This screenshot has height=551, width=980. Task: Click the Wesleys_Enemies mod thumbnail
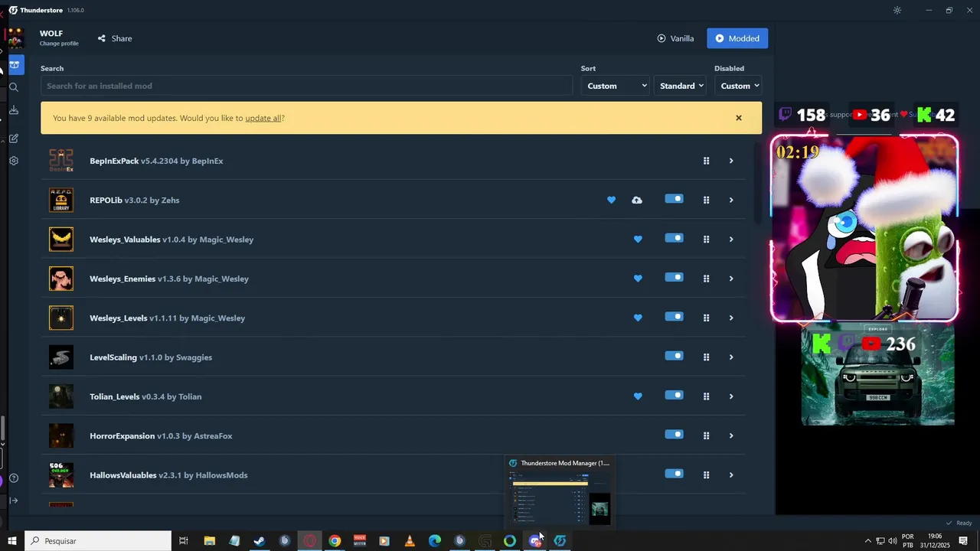[x=61, y=279]
